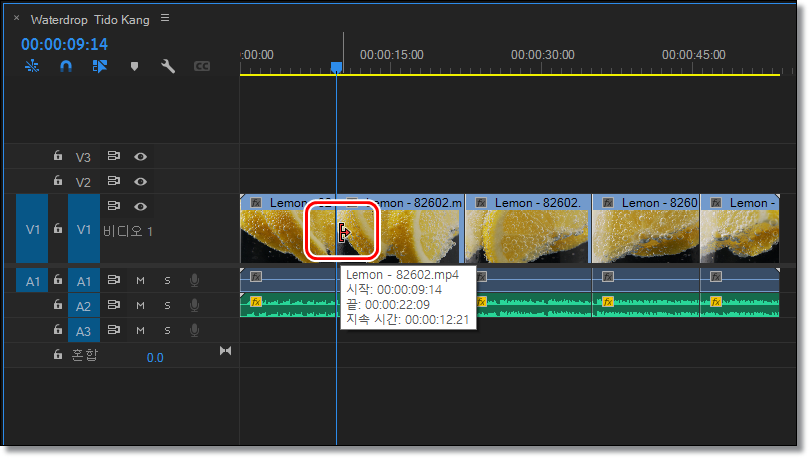This screenshot has width=809, height=468.
Task: Mute audio track A1
Action: (140, 281)
